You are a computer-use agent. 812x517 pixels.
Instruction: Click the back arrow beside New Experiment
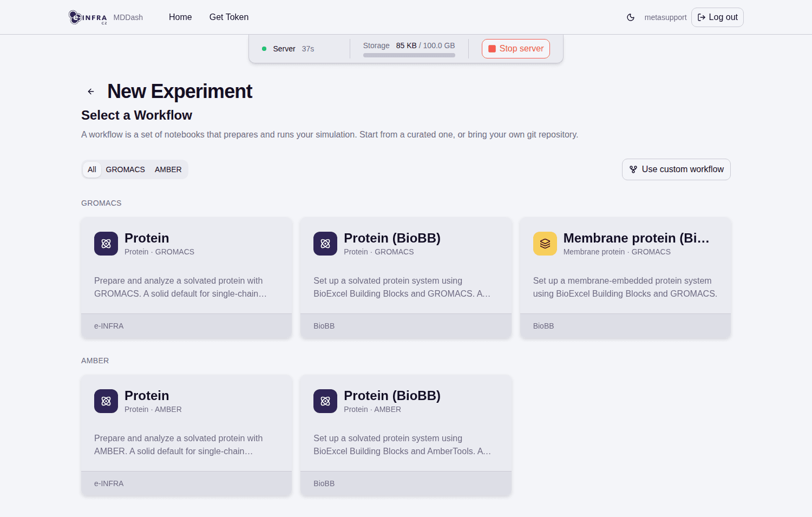pyautogui.click(x=91, y=91)
